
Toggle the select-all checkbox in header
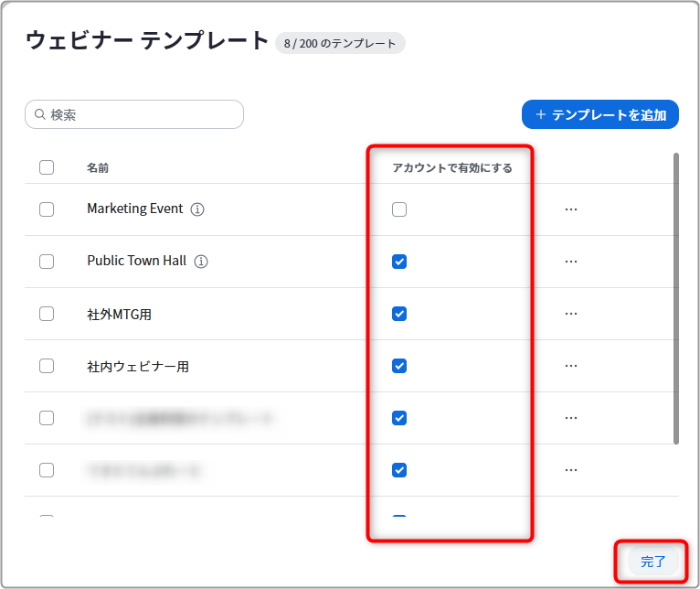[x=47, y=167]
